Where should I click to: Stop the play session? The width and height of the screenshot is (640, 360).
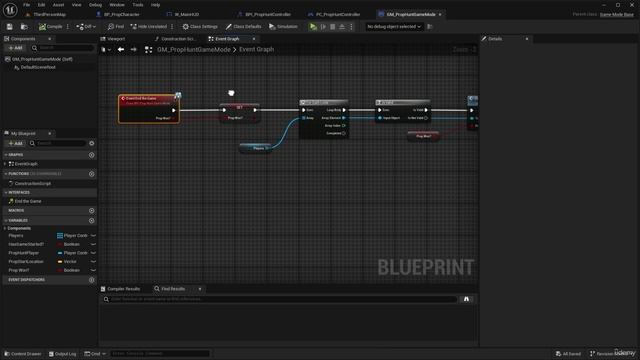[x=333, y=27]
